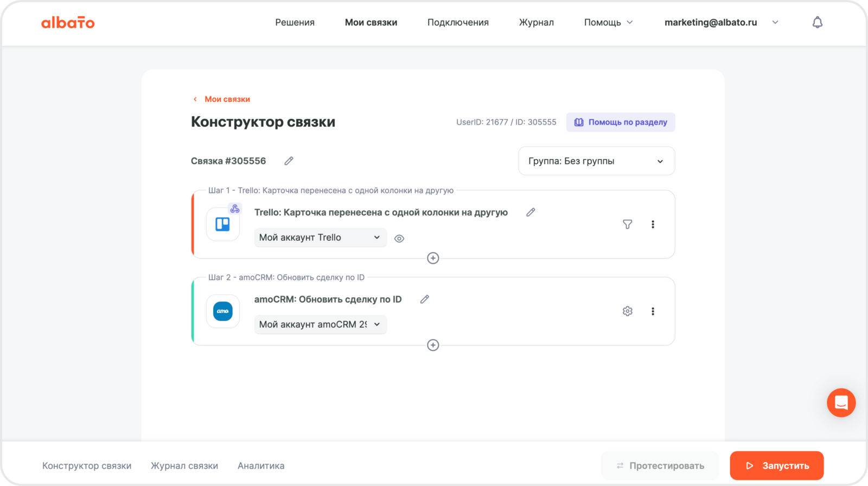
Task: Expand the Группа: Без группы dropdown
Action: (x=596, y=161)
